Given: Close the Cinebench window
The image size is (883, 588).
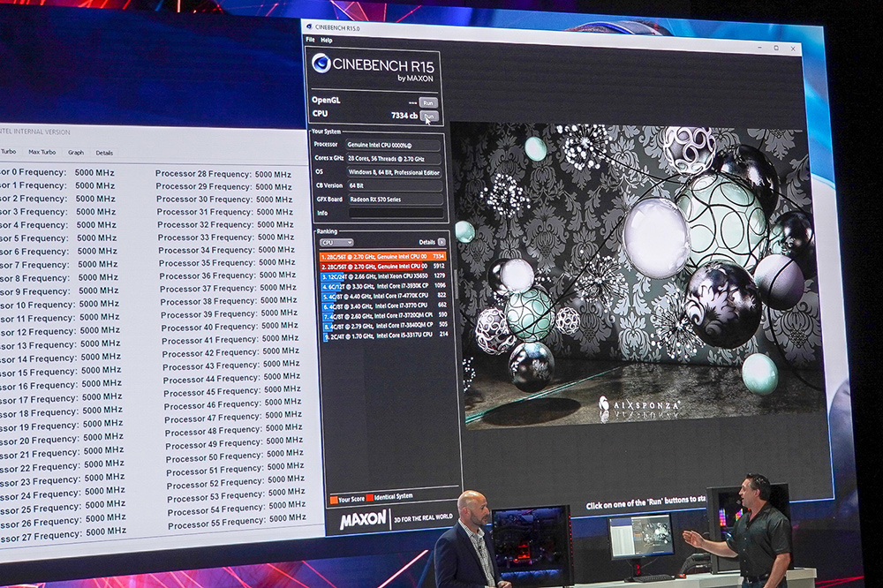Looking at the screenshot, I should coord(793,49).
